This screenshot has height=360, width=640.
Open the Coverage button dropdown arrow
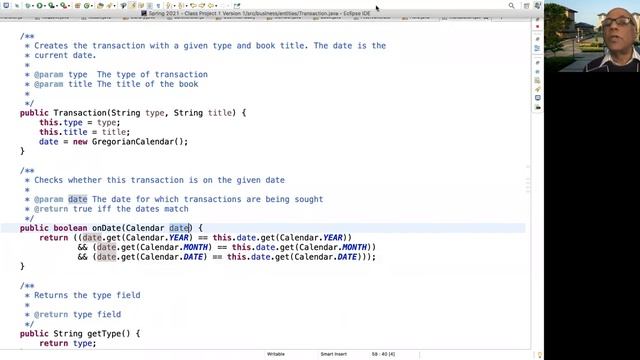(x=57, y=6)
